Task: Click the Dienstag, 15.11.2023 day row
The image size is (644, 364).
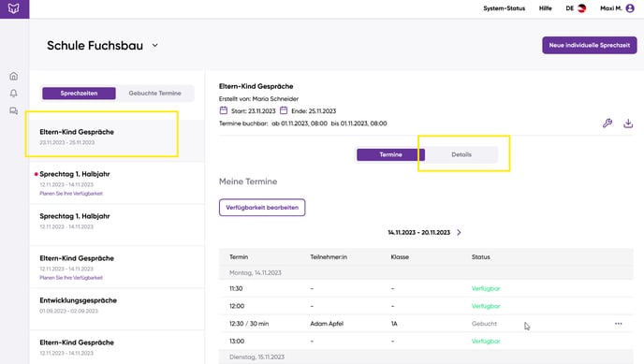Action: (x=426, y=357)
